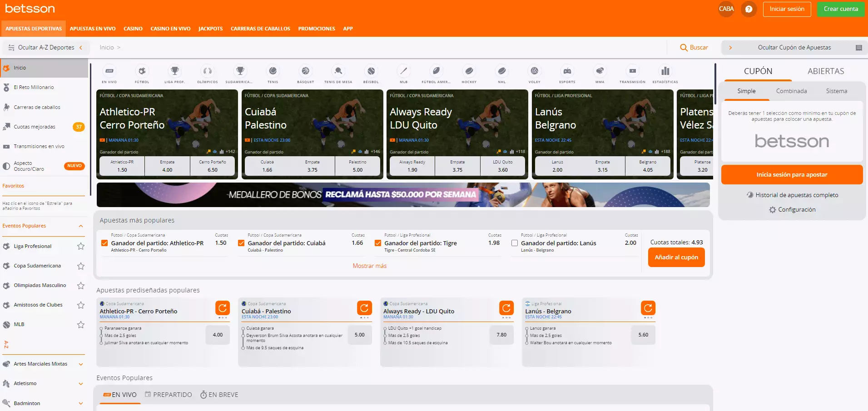Image resolution: width=868 pixels, height=411 pixels.
Task: Open the help question mark icon
Action: (x=749, y=9)
